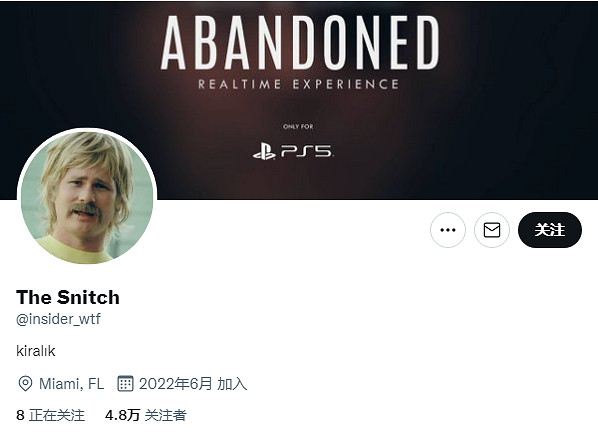This screenshot has width=598, height=434.
Task: Click the PS5 wordmark in the banner
Action: (x=307, y=151)
